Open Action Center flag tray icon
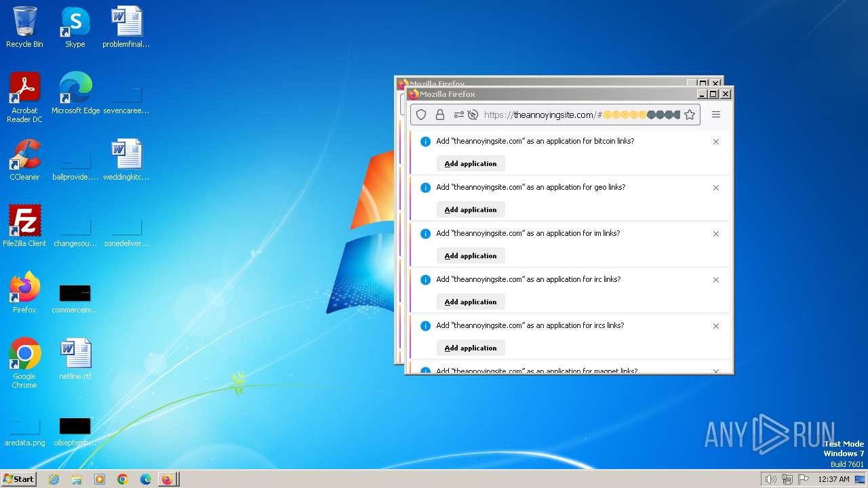 804,479
